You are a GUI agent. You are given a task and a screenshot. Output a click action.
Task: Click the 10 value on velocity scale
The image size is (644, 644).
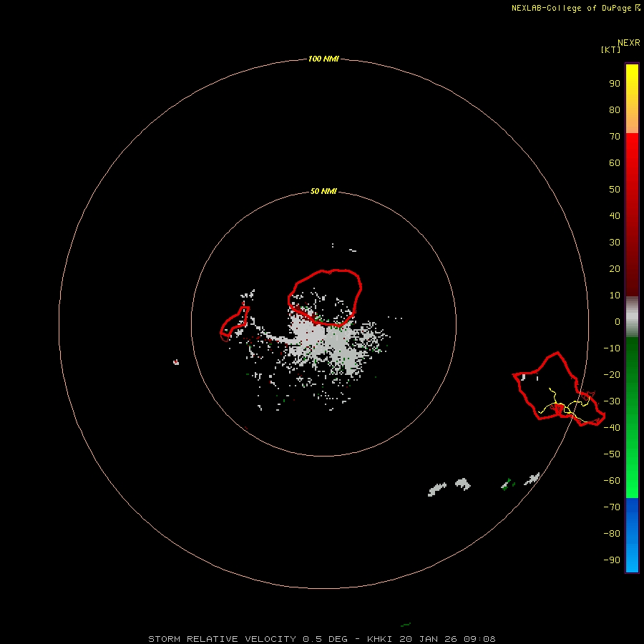coord(615,296)
